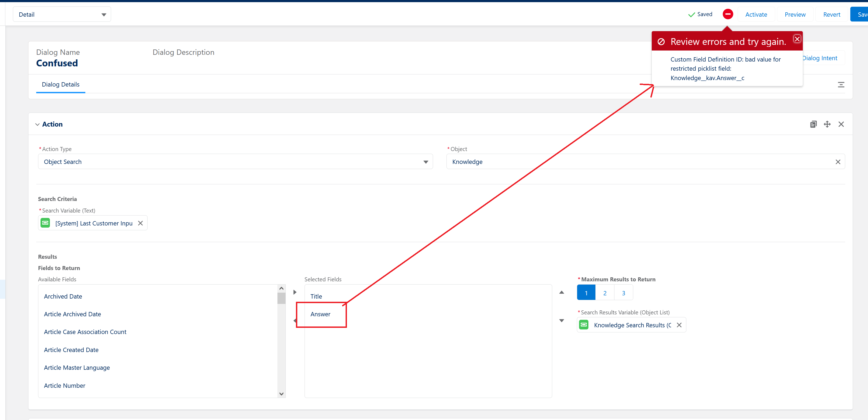
Task: Open the Action Type dropdown
Action: [x=235, y=162]
